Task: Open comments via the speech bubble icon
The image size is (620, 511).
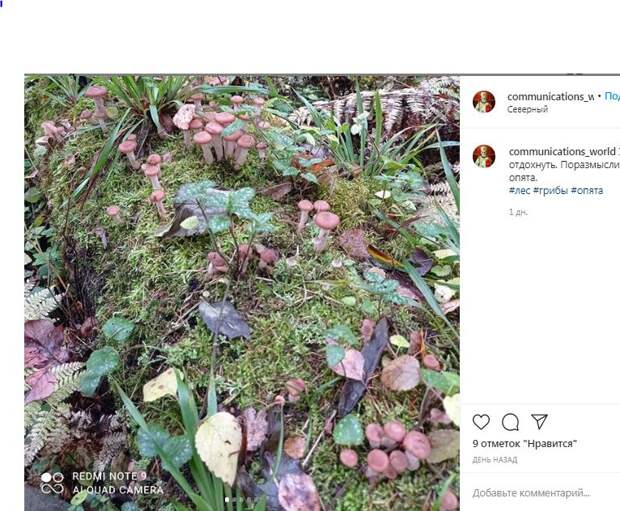Action: 510,422
